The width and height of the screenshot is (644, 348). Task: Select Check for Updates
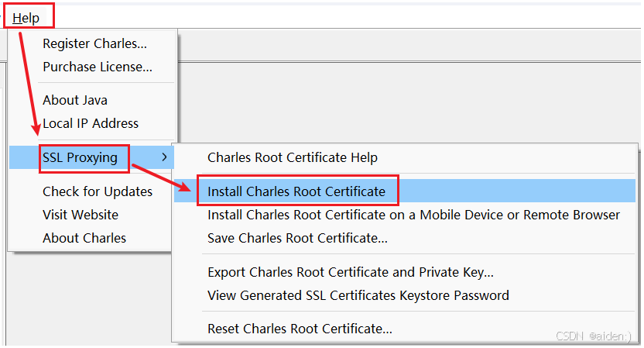pyautogui.click(x=98, y=191)
